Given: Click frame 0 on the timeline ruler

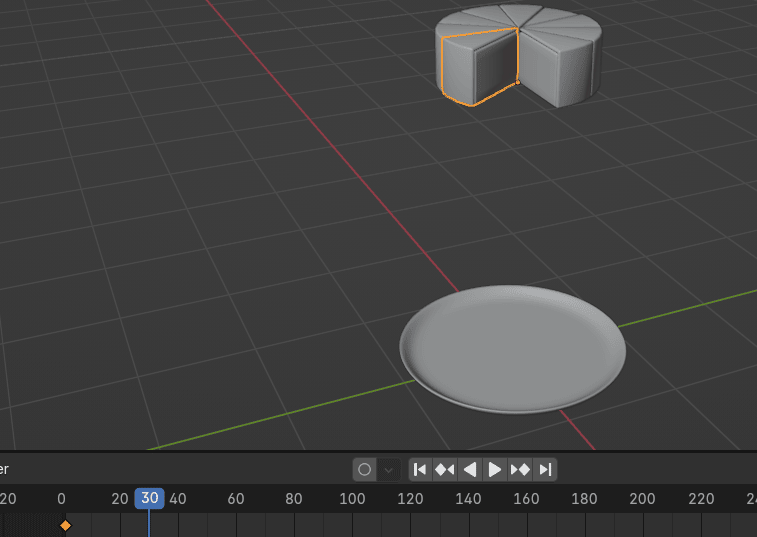Looking at the screenshot, I should pos(62,499).
